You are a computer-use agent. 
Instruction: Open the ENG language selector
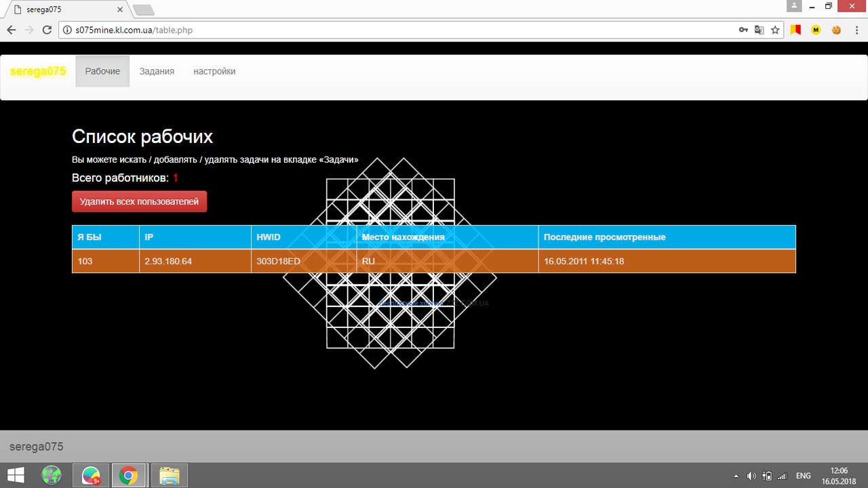click(803, 476)
